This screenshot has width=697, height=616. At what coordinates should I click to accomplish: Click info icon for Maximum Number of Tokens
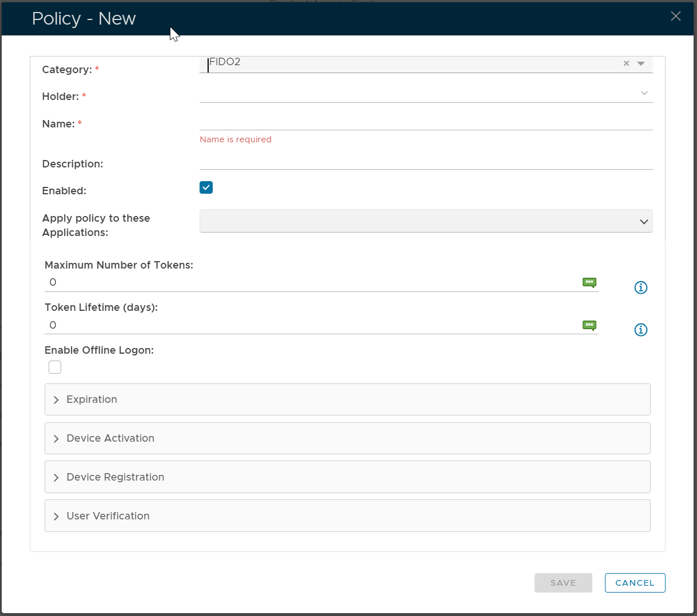[640, 287]
